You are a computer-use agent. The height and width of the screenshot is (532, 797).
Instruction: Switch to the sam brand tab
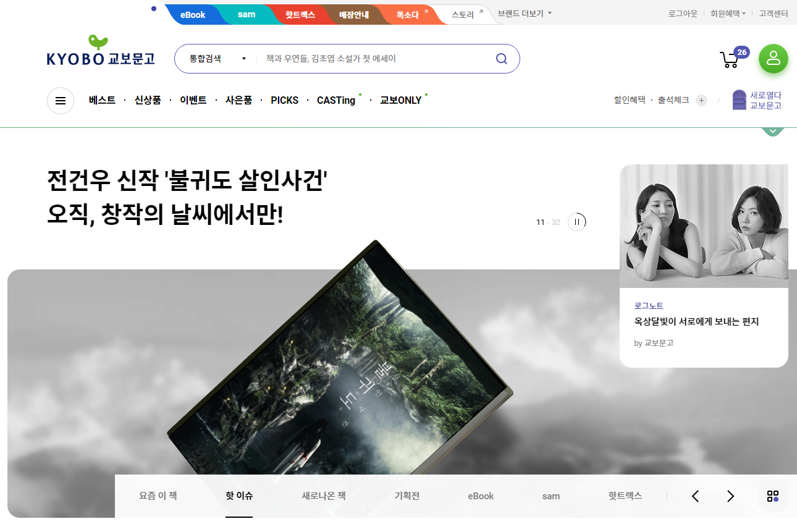(x=247, y=14)
